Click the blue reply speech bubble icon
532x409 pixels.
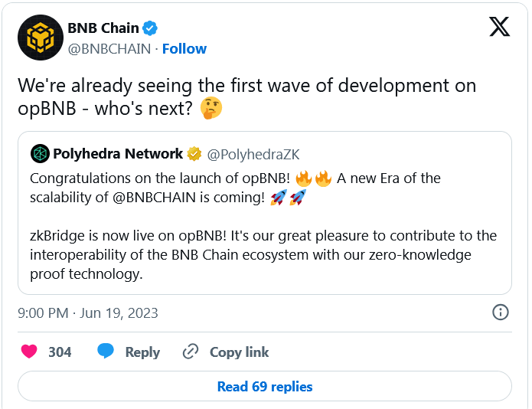[x=106, y=352]
